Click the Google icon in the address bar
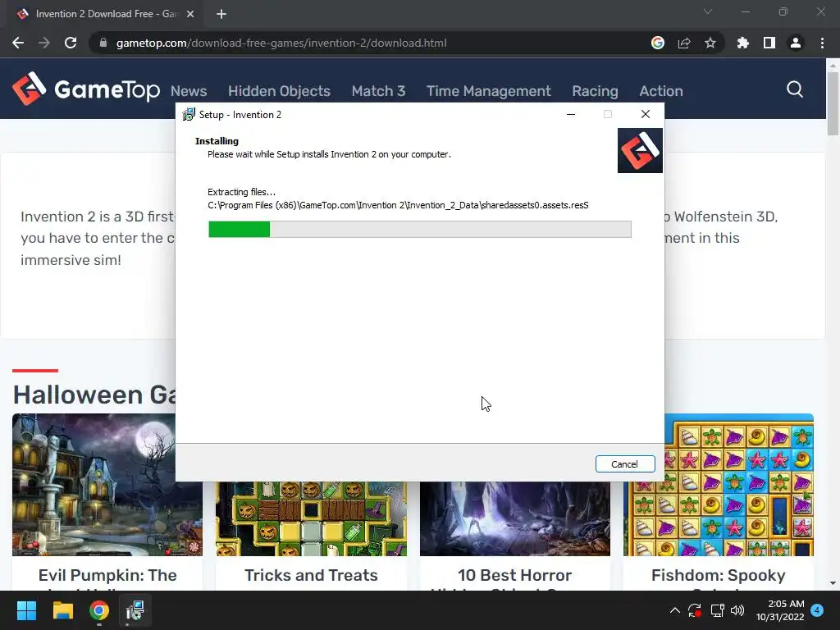 658,43
